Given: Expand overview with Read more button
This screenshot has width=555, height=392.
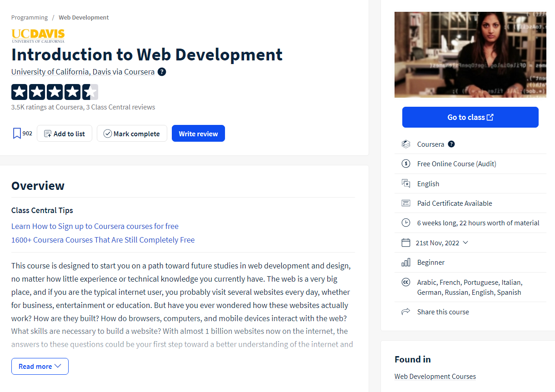Looking at the screenshot, I should [x=40, y=366].
